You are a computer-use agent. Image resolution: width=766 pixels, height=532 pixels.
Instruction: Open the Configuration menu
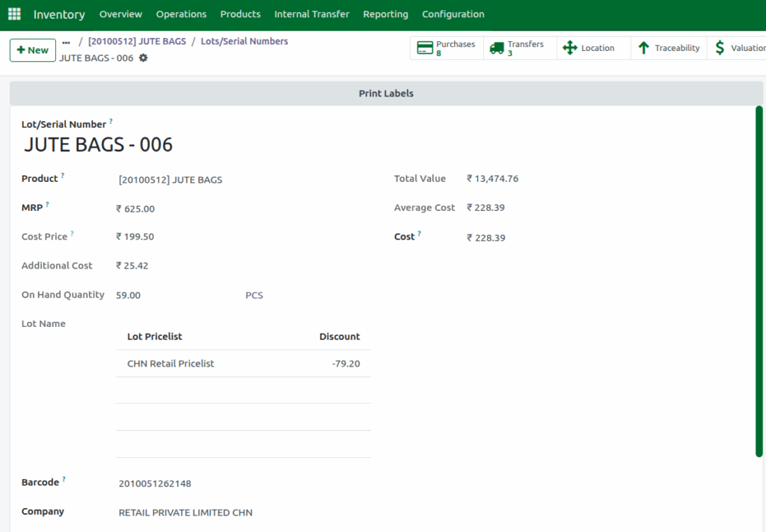point(453,13)
